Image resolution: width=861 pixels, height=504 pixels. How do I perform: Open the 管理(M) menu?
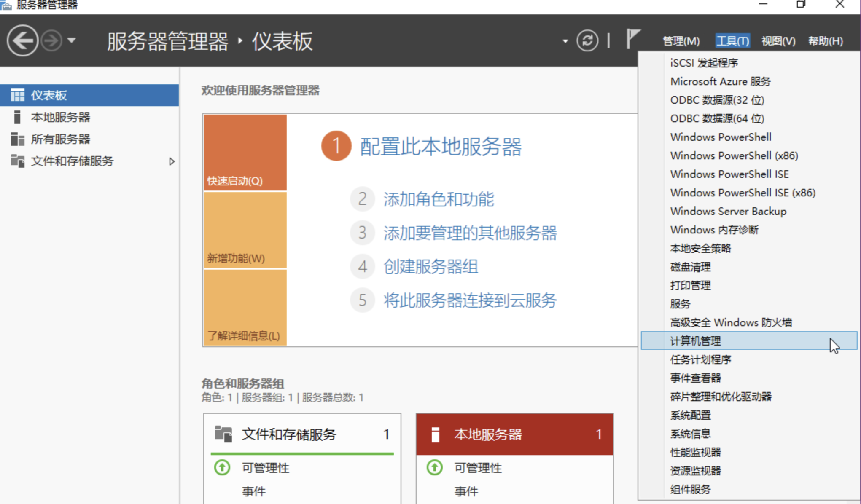(681, 41)
